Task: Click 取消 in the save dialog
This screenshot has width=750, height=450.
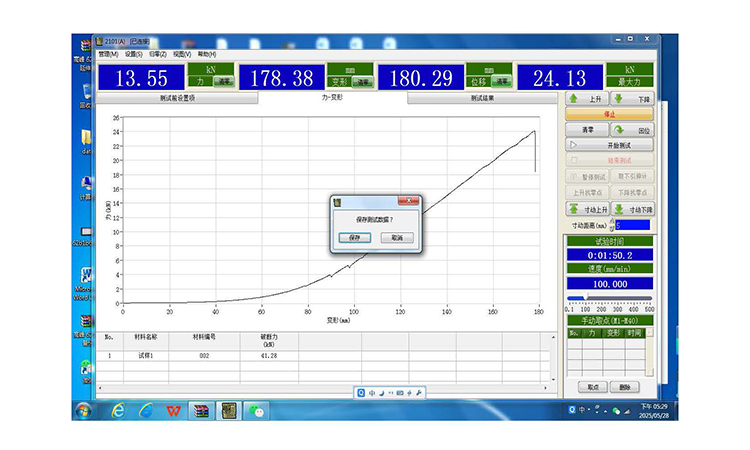Action: pyautogui.click(x=397, y=238)
